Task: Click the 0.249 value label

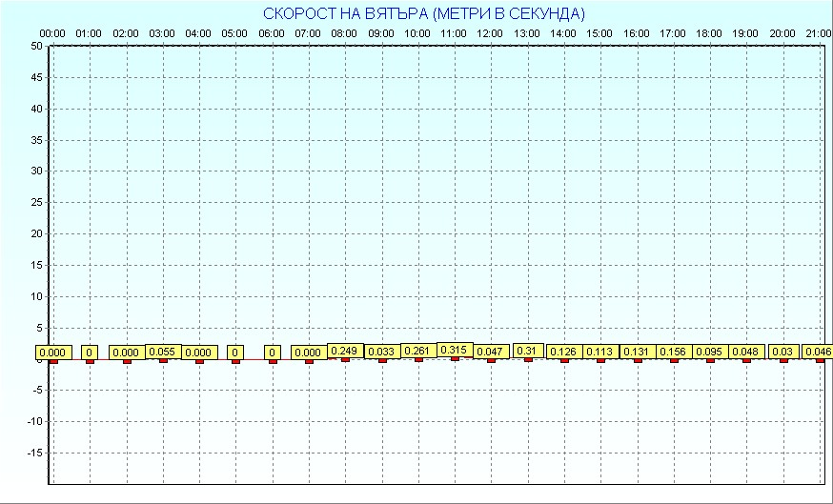Action: click(345, 351)
